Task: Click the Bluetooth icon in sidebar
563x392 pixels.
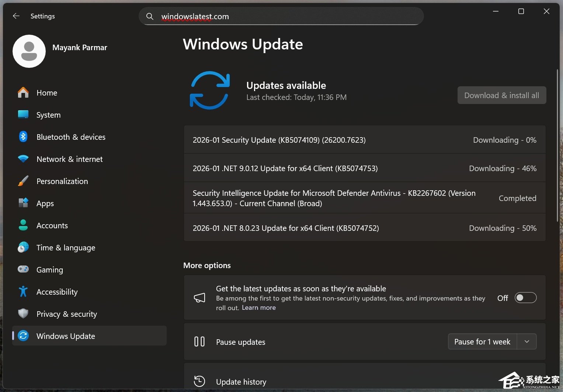Action: click(23, 137)
